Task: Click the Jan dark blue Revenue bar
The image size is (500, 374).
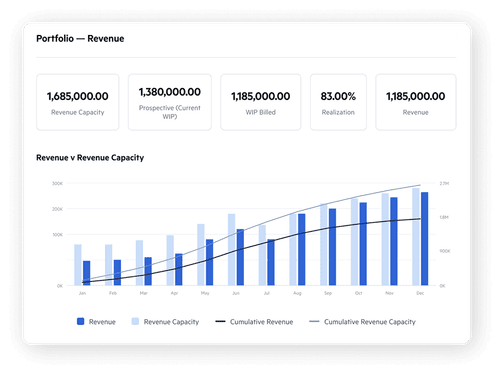Action: [x=86, y=273]
